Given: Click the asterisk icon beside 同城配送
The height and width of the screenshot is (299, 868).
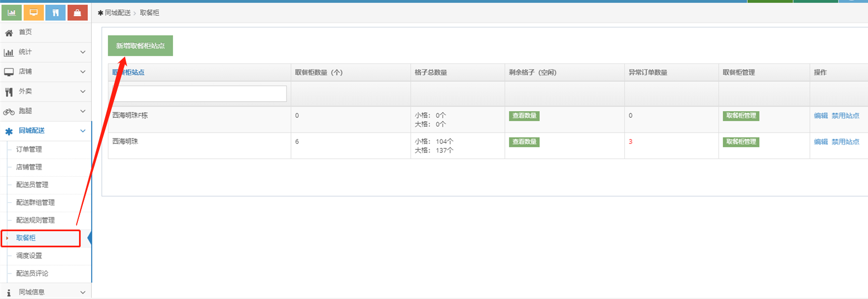Looking at the screenshot, I should [9, 131].
